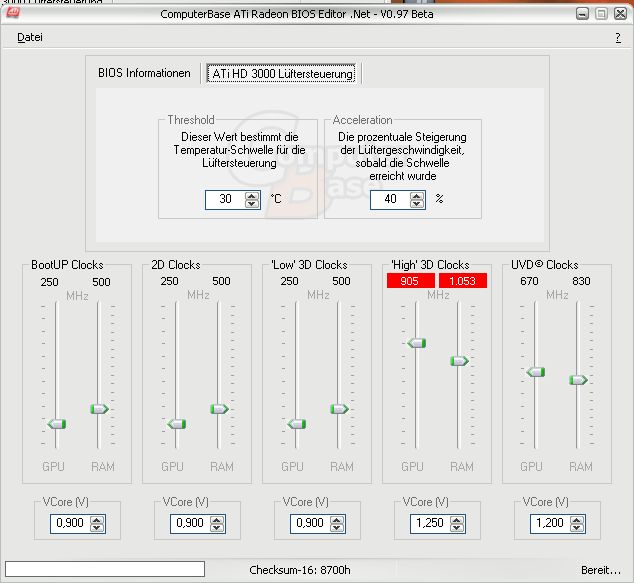Image resolution: width=634 pixels, height=583 pixels.
Task: Click the 'High' 3D Clocks GPU slider handle
Action: 417,343
